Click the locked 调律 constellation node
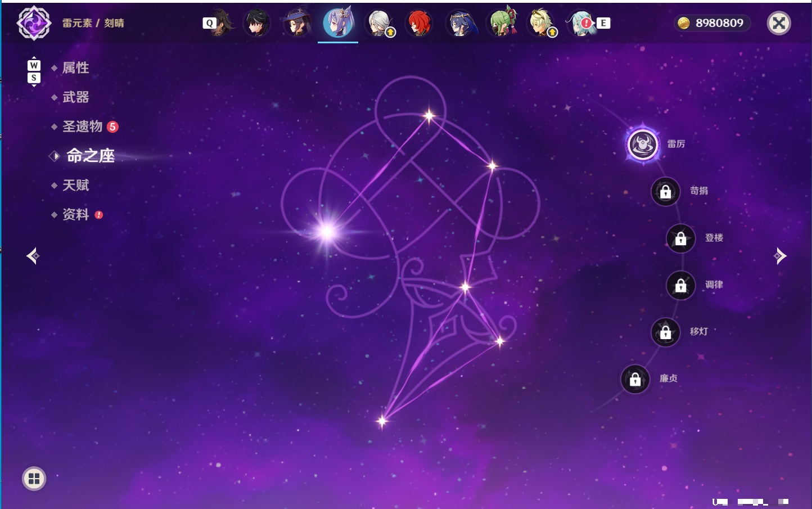Screen dimensions: 812x509 coord(681,285)
